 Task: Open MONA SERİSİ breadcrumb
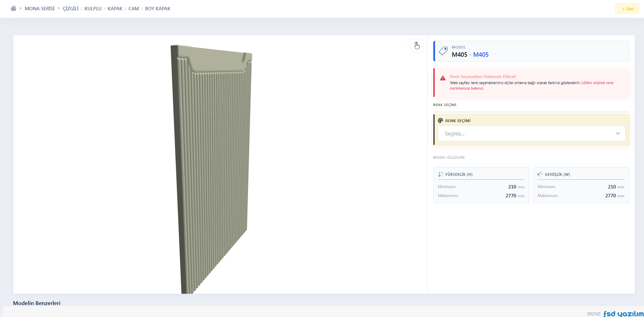click(x=40, y=9)
